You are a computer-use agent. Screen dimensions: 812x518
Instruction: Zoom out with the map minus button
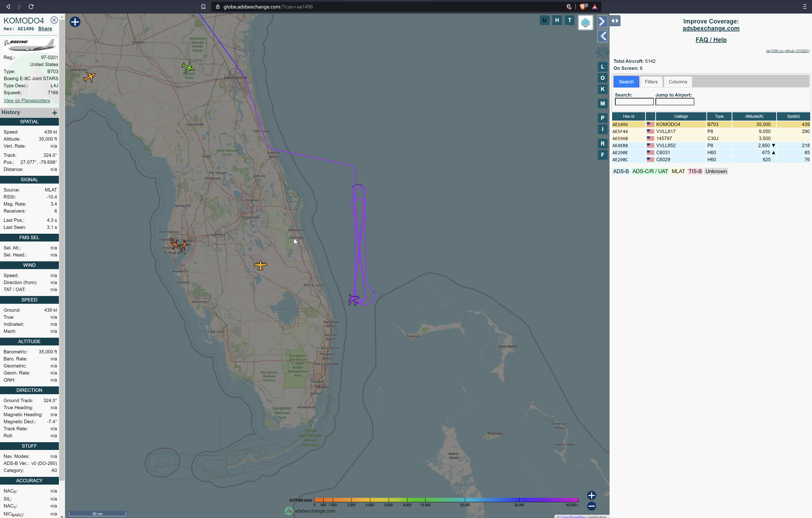pyautogui.click(x=591, y=506)
